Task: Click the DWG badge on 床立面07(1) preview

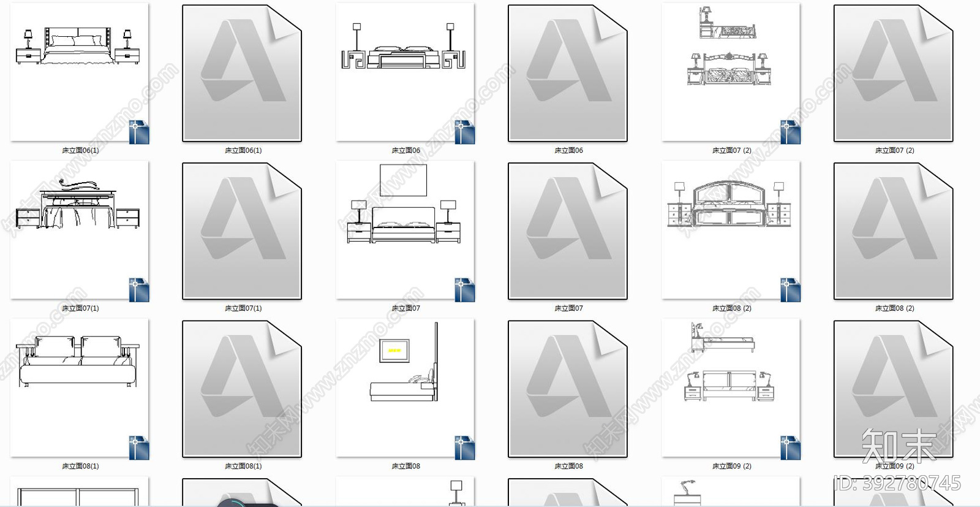Action: (139, 290)
